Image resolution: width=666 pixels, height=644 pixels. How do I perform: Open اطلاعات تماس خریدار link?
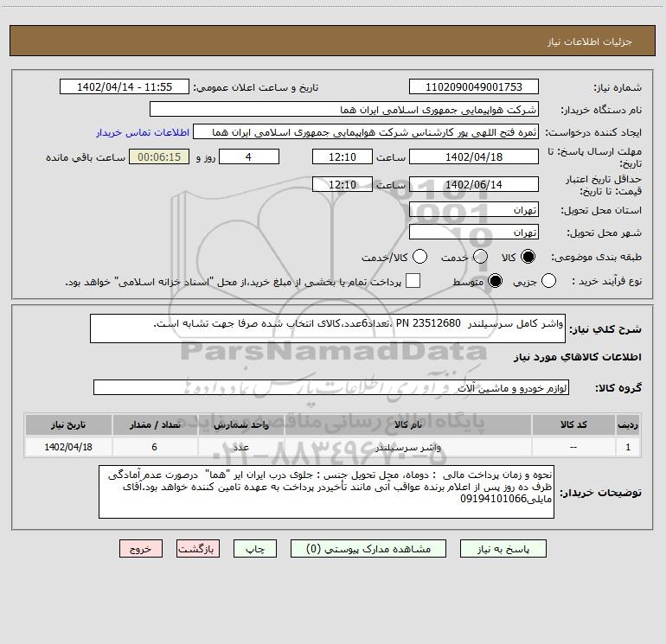coord(143,132)
